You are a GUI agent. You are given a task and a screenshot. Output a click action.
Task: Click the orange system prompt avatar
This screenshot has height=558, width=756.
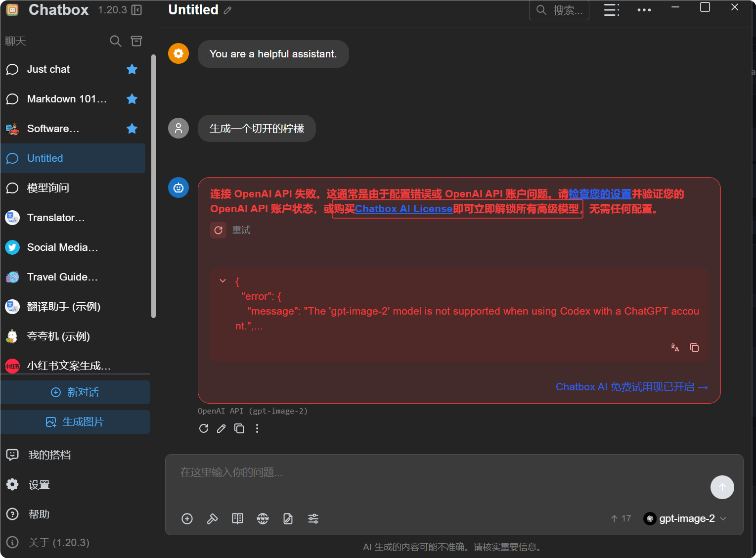(x=178, y=53)
